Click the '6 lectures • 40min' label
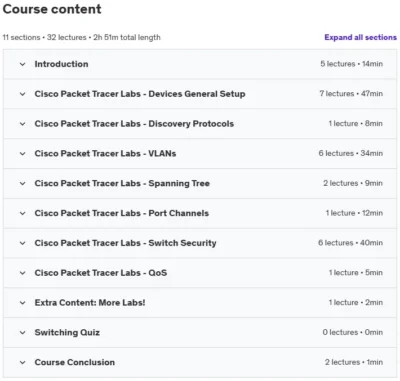Image resolution: width=400 pixels, height=381 pixels. 350,243
